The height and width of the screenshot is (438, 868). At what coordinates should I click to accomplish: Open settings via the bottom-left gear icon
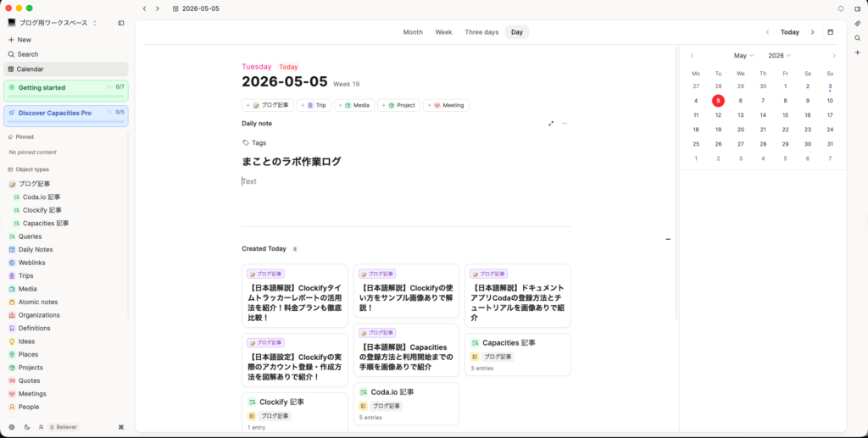pos(12,427)
